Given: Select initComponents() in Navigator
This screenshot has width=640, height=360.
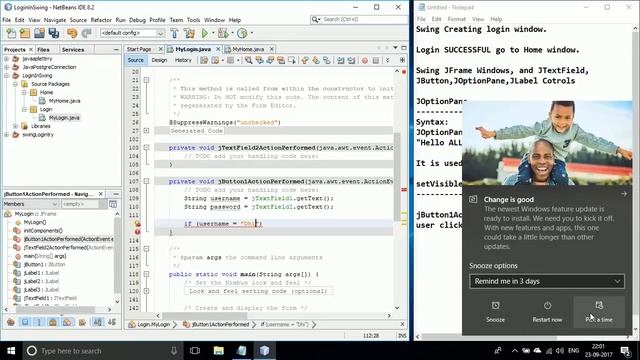Looking at the screenshot, I should tap(42, 231).
